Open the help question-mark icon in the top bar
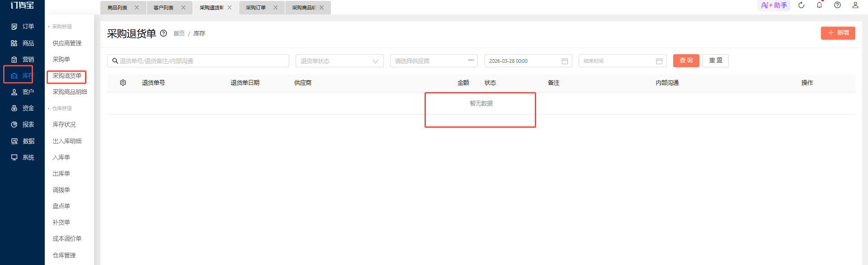868x265 pixels. 837,5
